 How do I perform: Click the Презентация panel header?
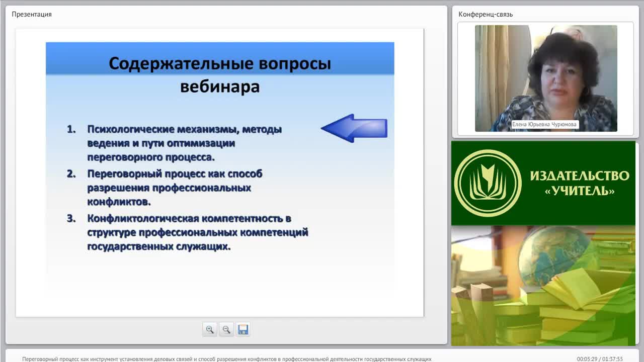(x=32, y=14)
